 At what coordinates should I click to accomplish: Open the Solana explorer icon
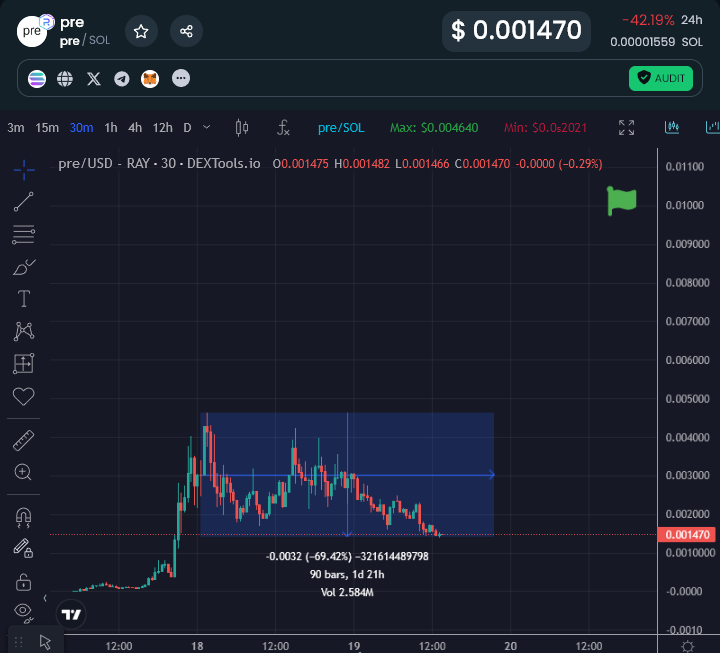pyautogui.click(x=37, y=79)
